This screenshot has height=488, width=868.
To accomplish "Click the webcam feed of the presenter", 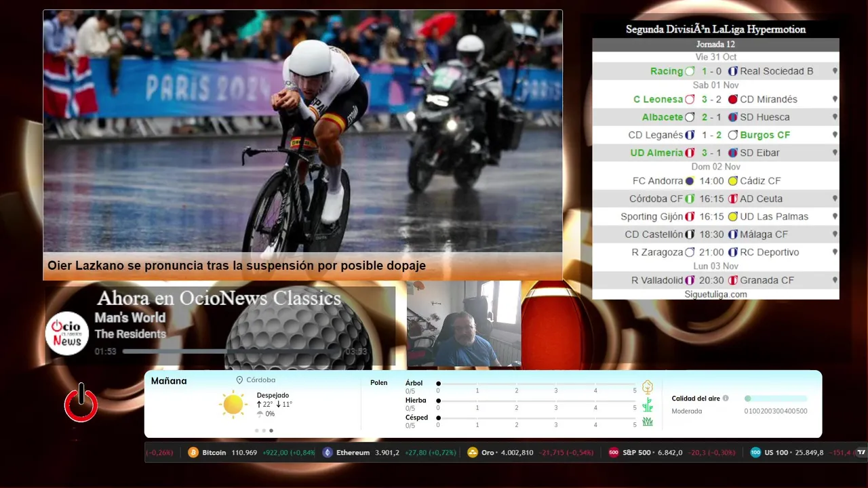I will click(x=464, y=324).
